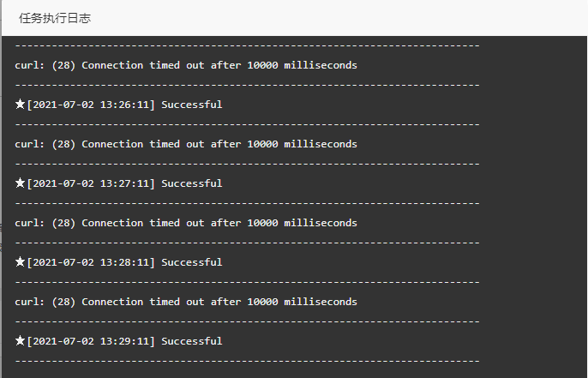Click the star icon beside the 13:29:11 entry
Viewport: 588px width, 378px height.
pos(21,341)
